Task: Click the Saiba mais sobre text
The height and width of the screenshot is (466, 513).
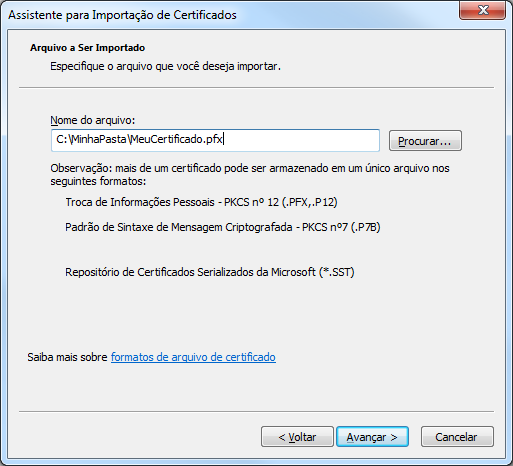Action: point(67,357)
